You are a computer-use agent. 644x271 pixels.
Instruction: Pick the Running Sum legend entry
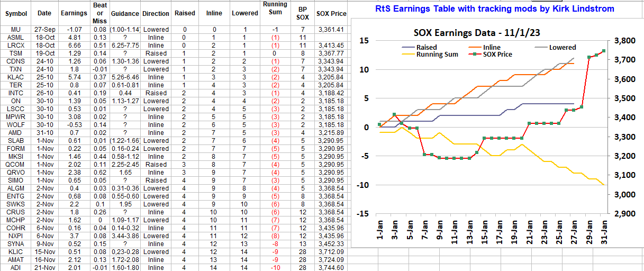[x=437, y=54]
